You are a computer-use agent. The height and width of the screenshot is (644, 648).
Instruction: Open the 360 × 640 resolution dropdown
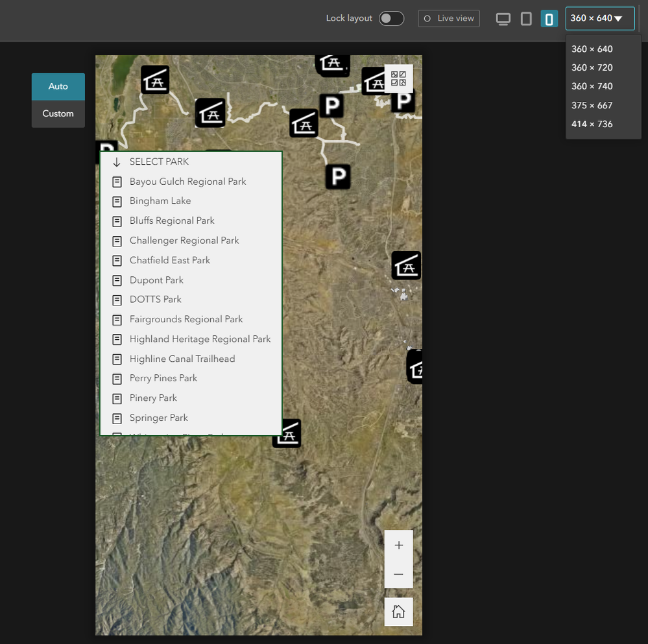click(599, 19)
